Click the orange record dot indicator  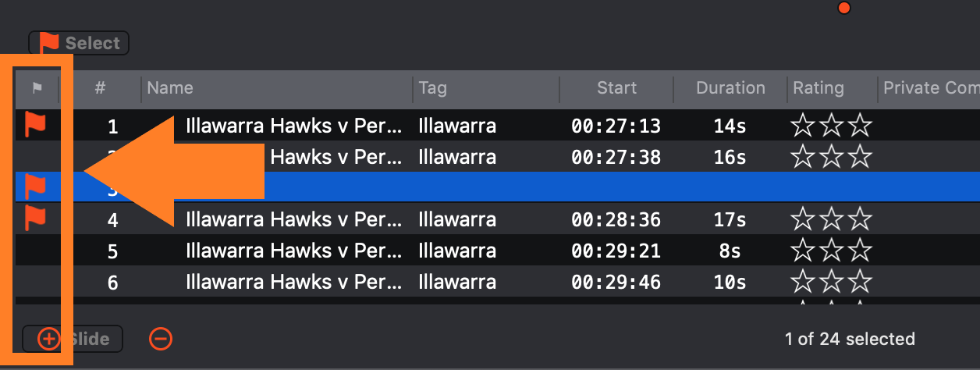click(843, 8)
